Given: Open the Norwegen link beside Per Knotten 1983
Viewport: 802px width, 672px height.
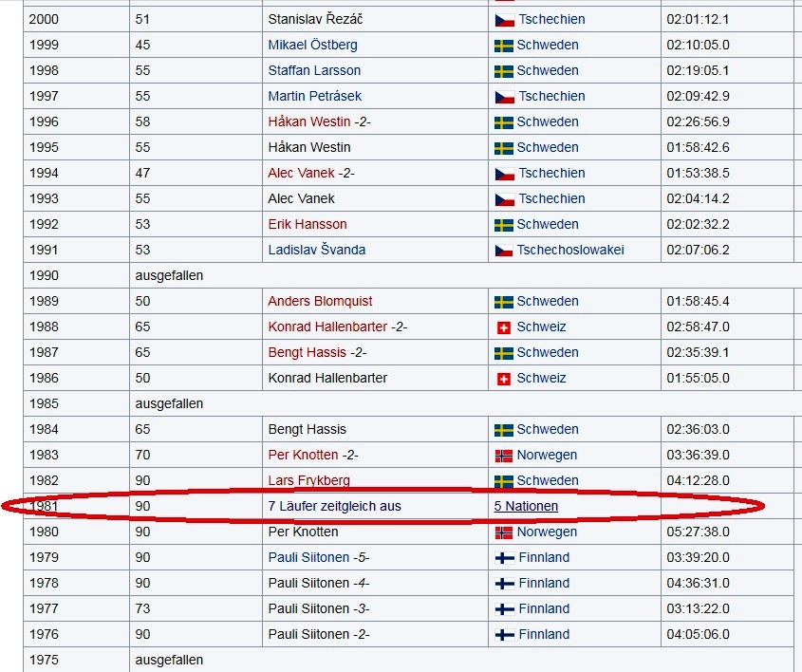Looking at the screenshot, I should (547, 456).
